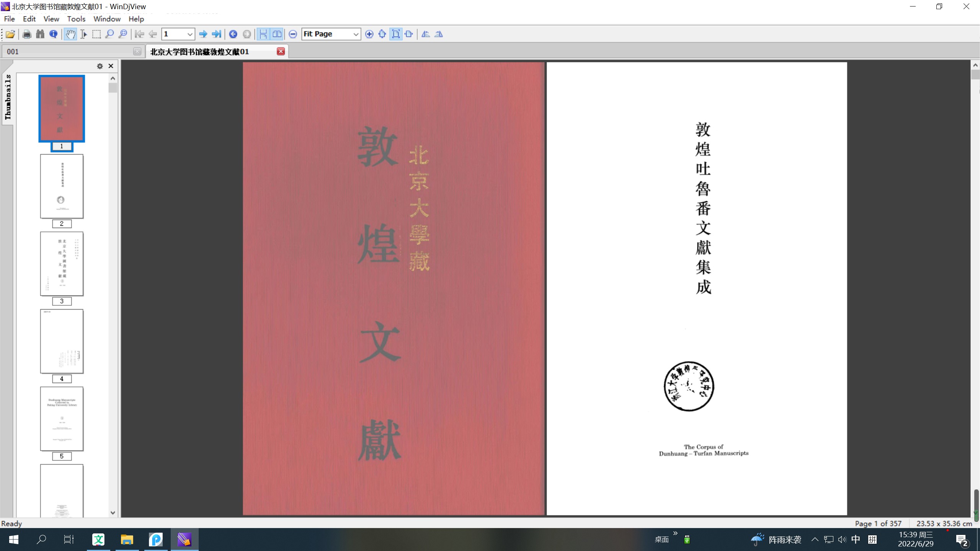Navigate back with the blue circle arrow
This screenshot has width=980, height=551.
[233, 34]
